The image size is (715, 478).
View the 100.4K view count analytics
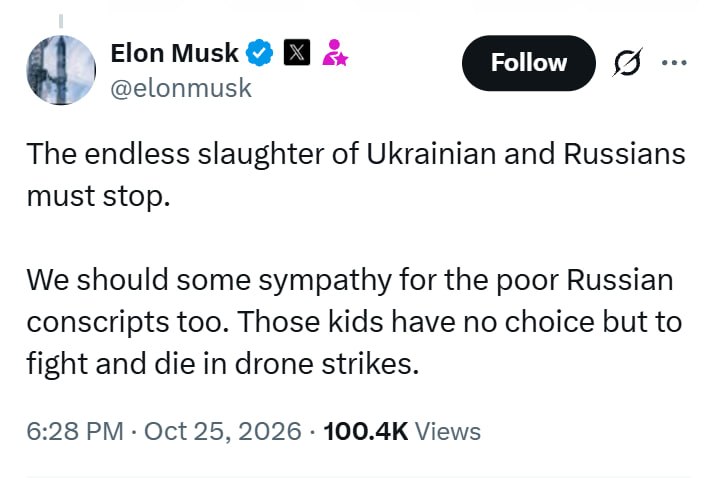pyautogui.click(x=365, y=431)
